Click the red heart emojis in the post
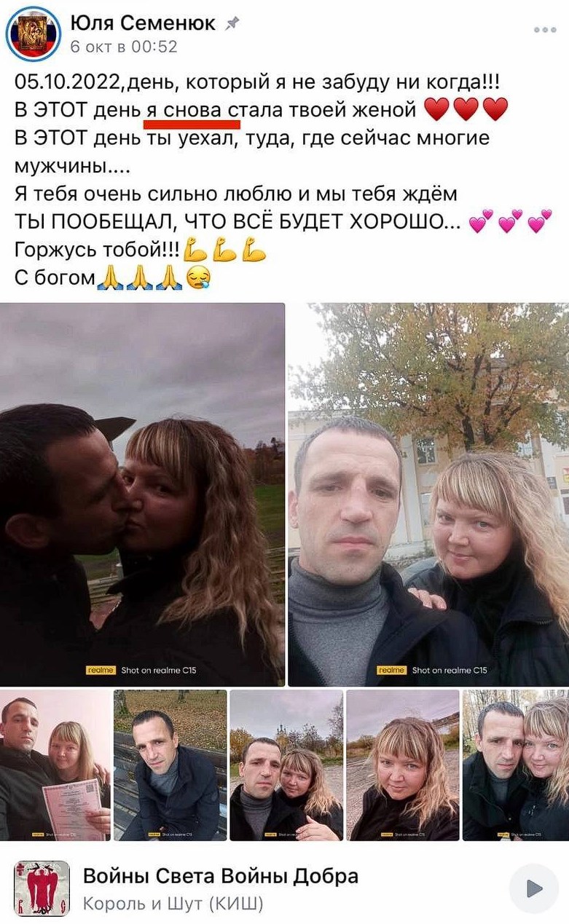 point(466,110)
